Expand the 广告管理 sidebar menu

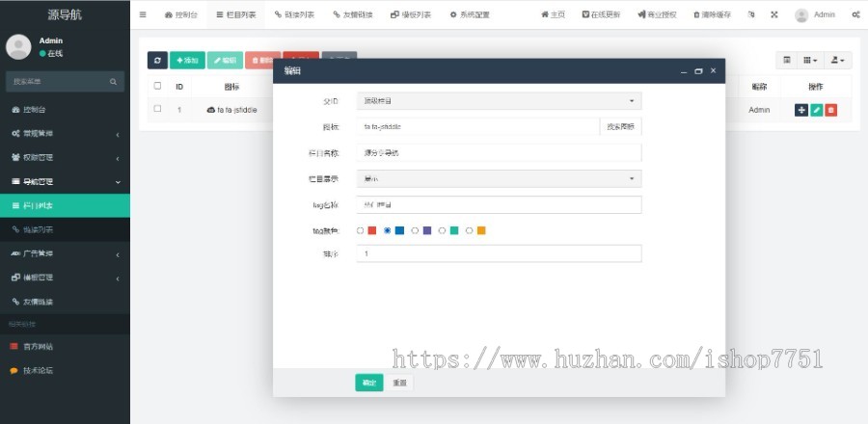65,253
